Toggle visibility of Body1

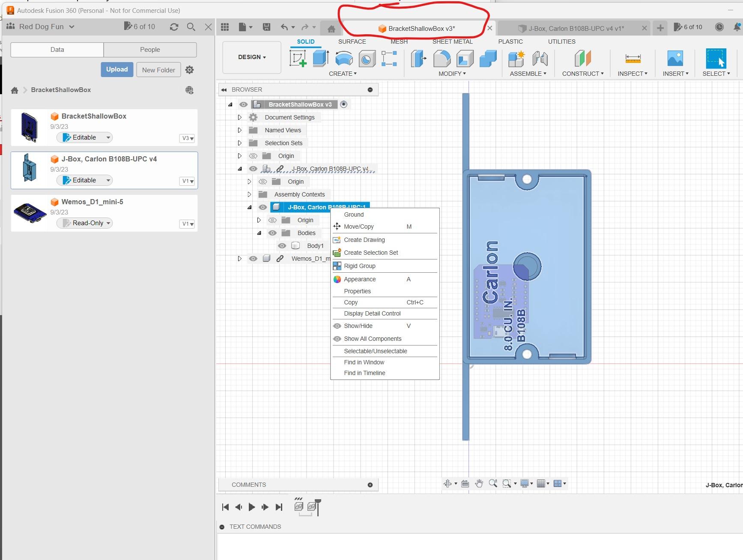tap(282, 246)
